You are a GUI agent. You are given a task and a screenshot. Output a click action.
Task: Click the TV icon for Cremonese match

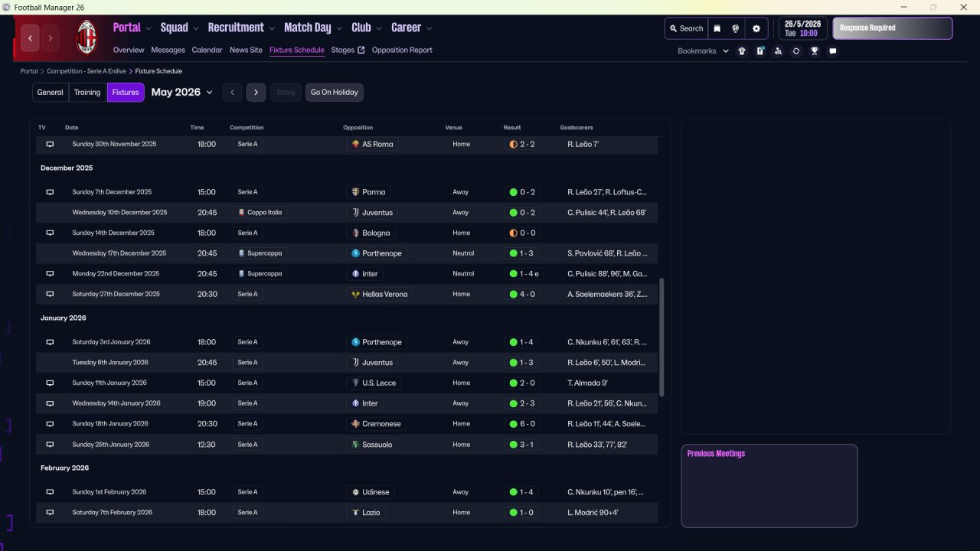pyautogui.click(x=50, y=423)
